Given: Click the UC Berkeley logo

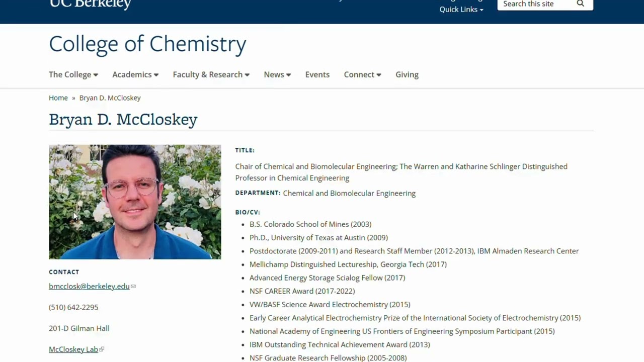Looking at the screenshot, I should [x=90, y=4].
